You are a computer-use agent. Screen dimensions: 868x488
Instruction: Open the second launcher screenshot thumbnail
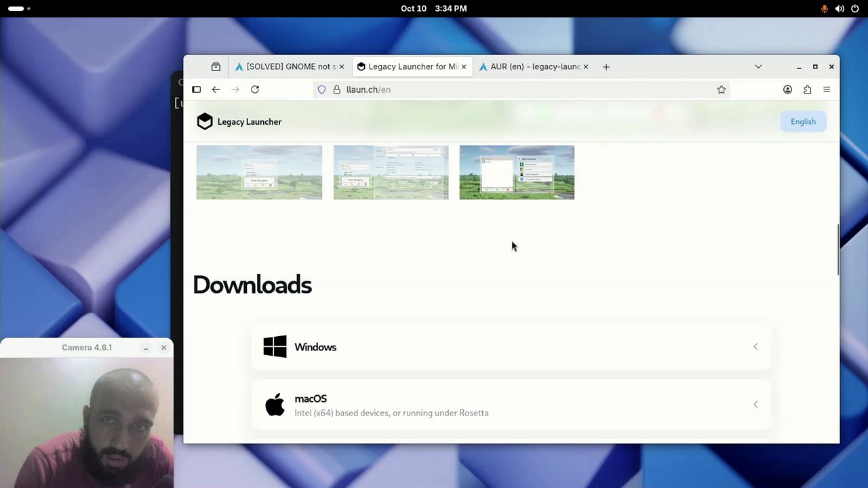[391, 172]
